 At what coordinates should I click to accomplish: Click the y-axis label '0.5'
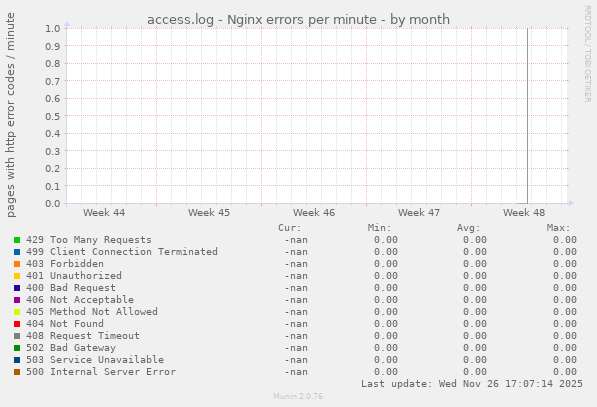(53, 116)
